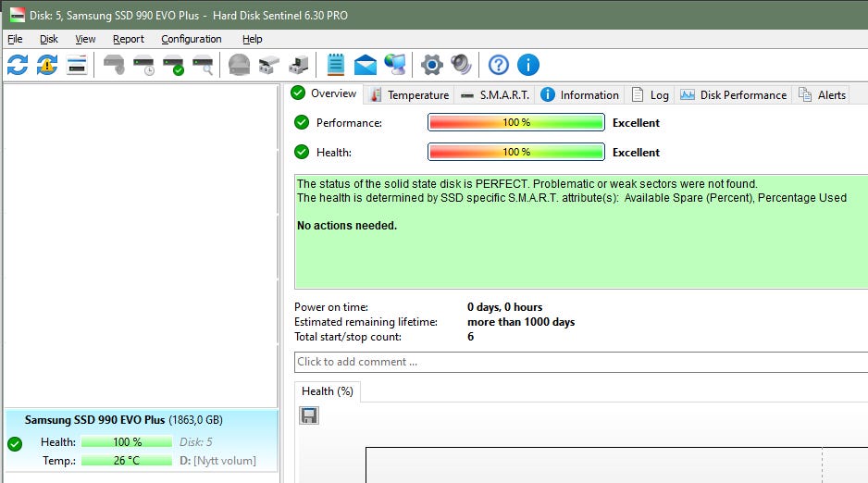Click the grey dome disk toolbar icon
This screenshot has width=868, height=483.
click(239, 65)
